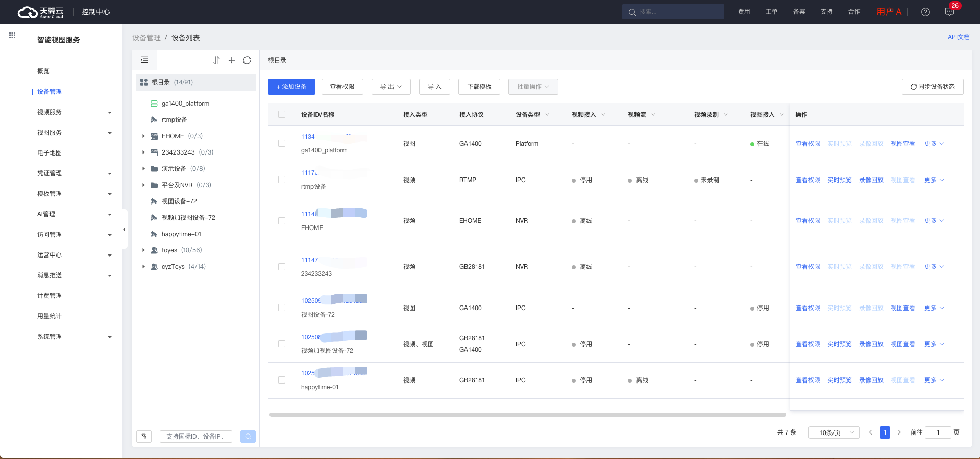Click the 添加设备 button
Image resolution: width=980 pixels, height=459 pixels.
click(291, 87)
